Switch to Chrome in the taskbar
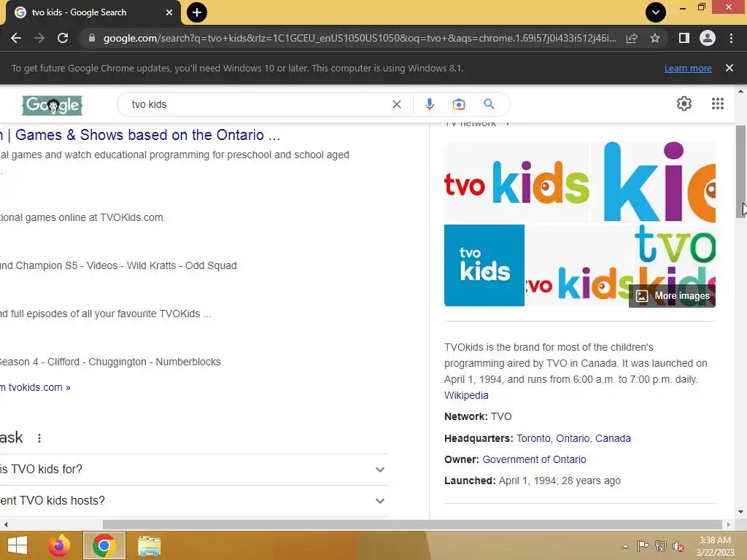 click(104, 545)
